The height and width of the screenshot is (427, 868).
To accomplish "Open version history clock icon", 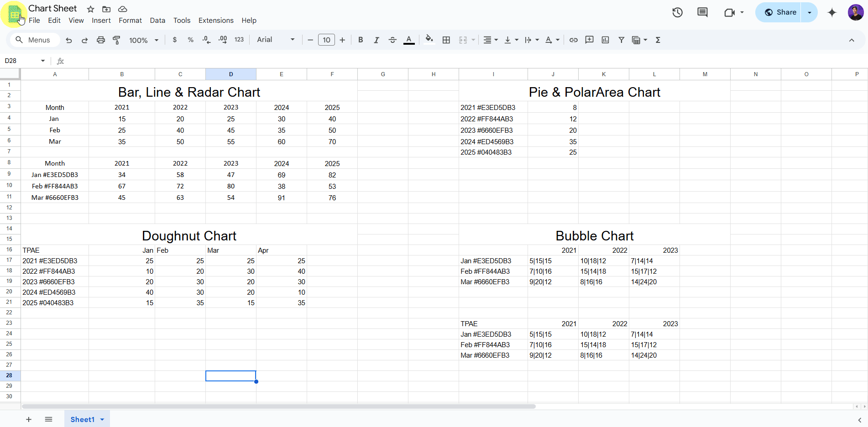I will [x=677, y=12].
